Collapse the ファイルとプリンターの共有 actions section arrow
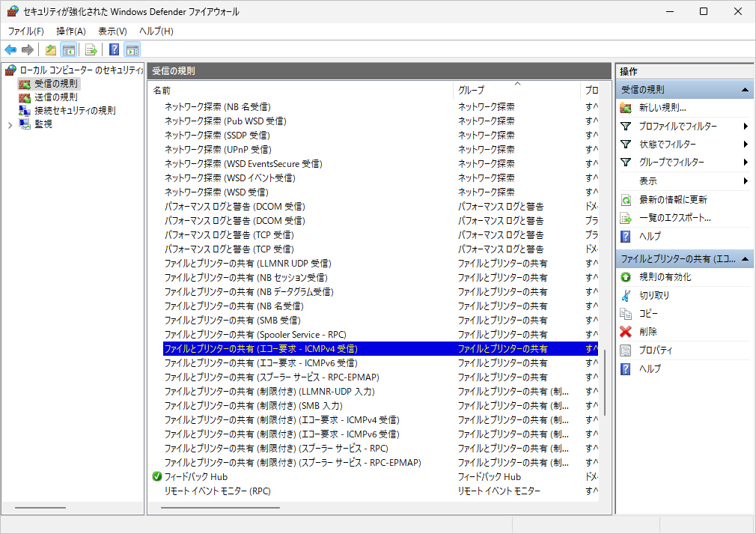This screenshot has width=756, height=534. (745, 259)
